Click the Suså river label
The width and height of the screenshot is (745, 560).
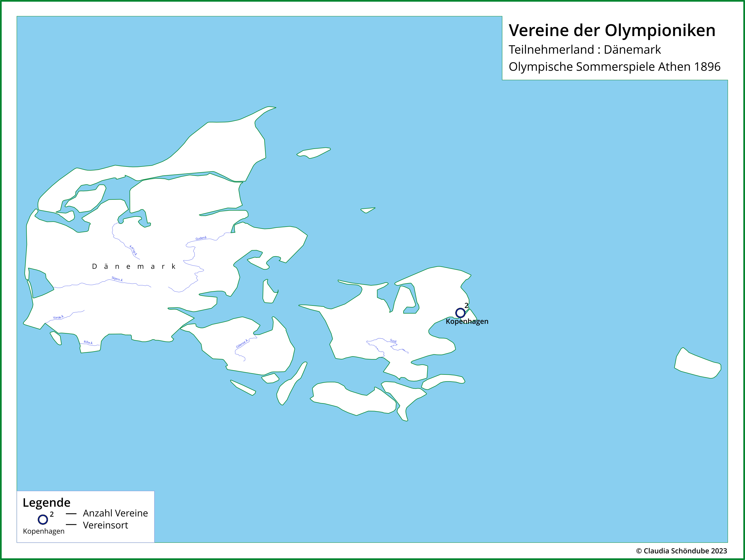393,341
